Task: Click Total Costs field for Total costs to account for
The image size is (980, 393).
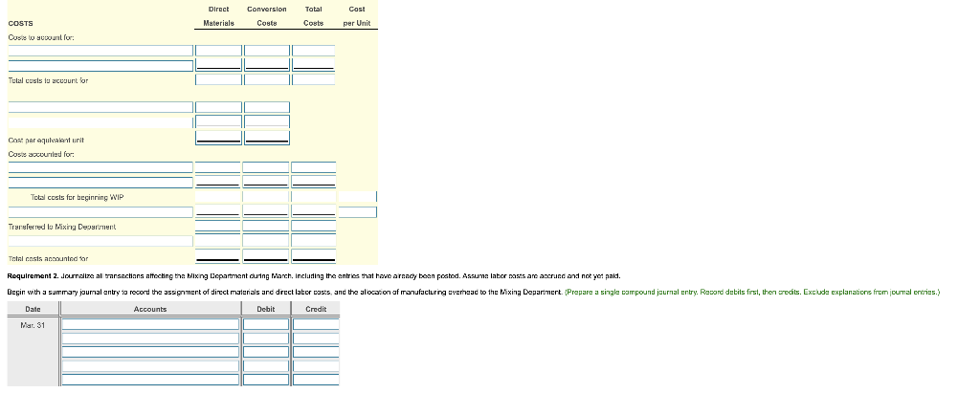Action: tap(314, 79)
